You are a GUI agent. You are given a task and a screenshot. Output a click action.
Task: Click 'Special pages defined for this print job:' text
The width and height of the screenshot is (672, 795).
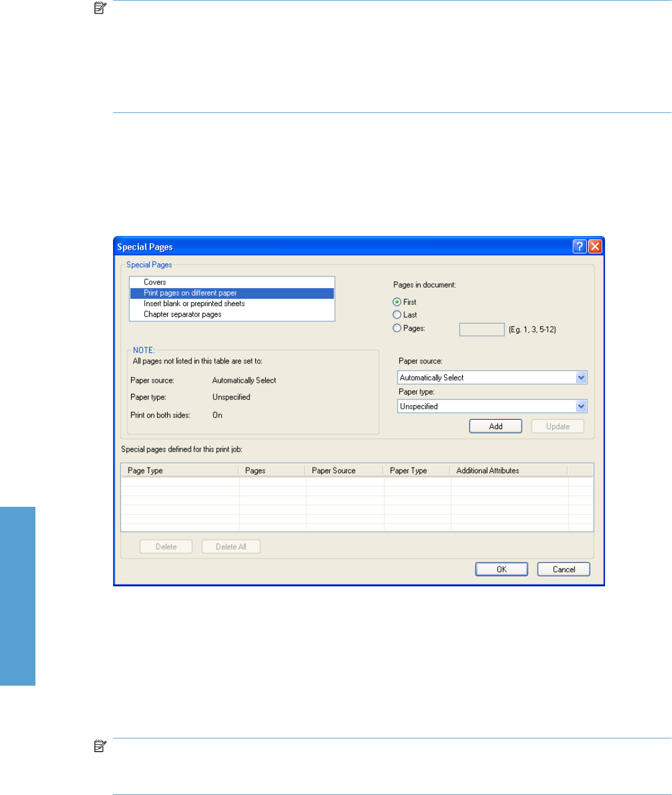pos(181,449)
